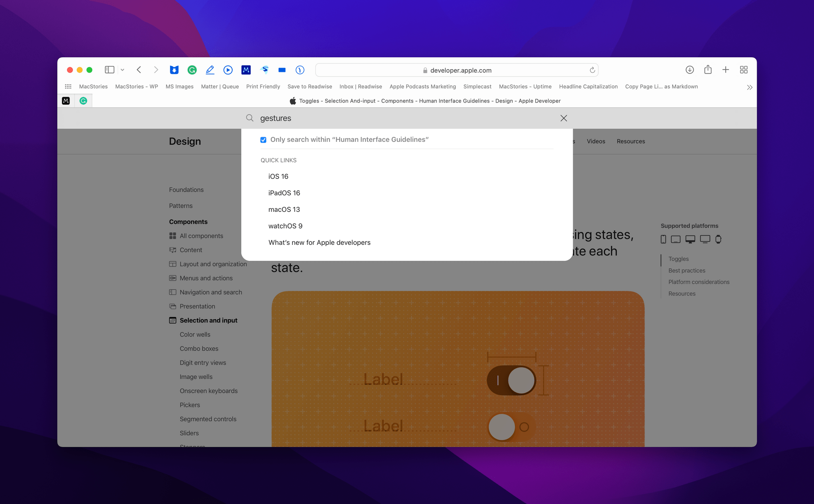Open Copy Page Link as Markdown bookmark
The image size is (814, 504).
pyautogui.click(x=661, y=87)
